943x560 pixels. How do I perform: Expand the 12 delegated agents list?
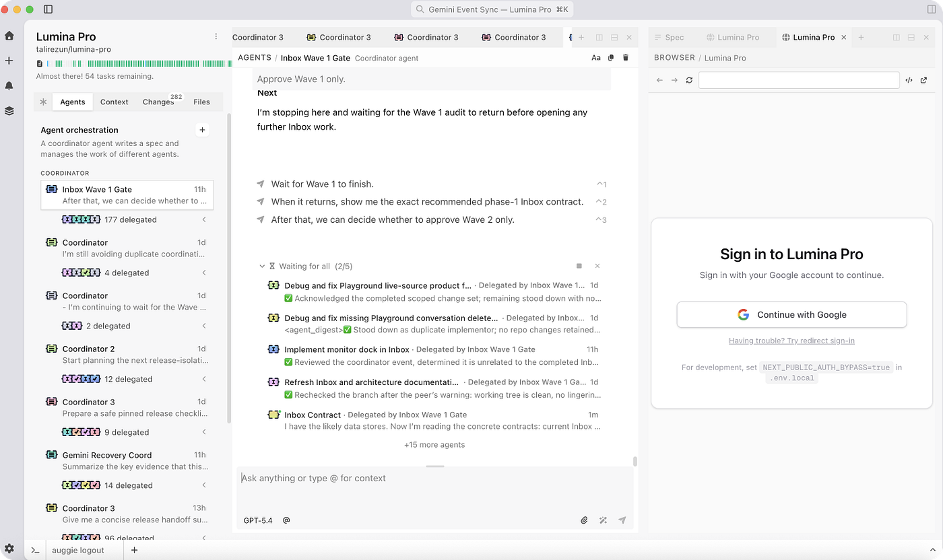point(204,379)
